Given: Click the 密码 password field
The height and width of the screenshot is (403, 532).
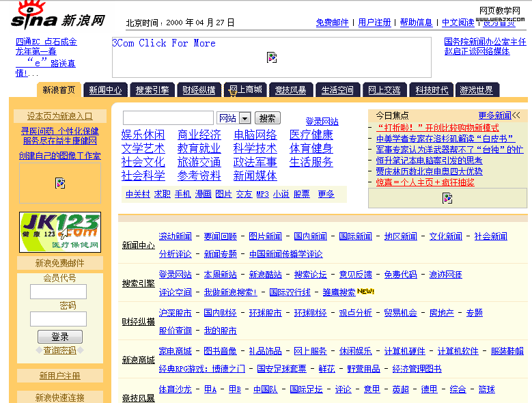Looking at the screenshot, I should (x=58, y=319).
